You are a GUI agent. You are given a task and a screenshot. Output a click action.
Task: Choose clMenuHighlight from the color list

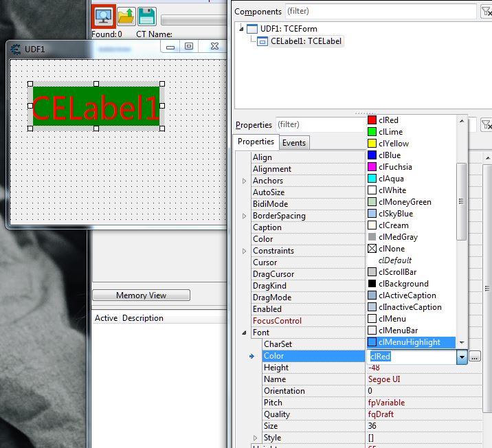coord(411,342)
